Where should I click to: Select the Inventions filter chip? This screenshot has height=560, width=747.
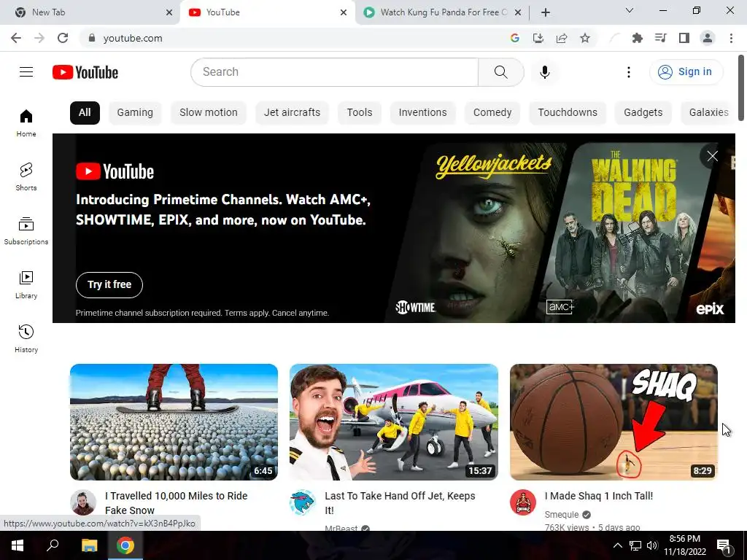coord(422,113)
